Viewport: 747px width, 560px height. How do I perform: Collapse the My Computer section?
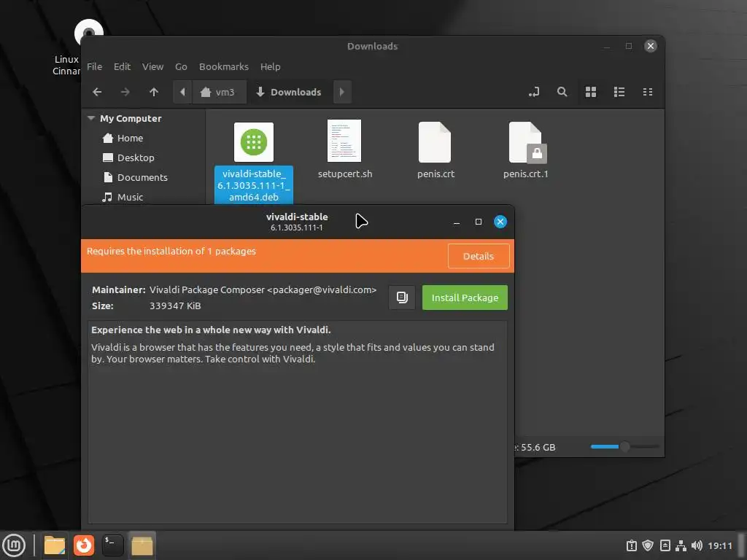click(91, 118)
